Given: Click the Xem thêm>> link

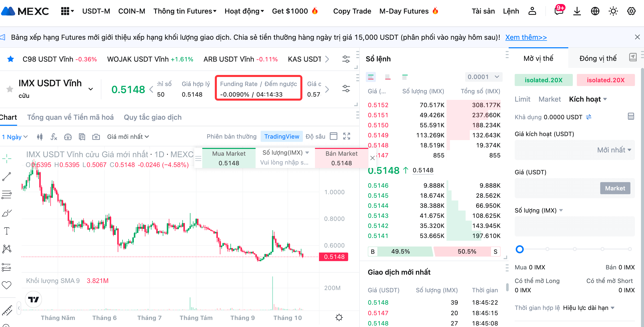Looking at the screenshot, I should coord(526,37).
